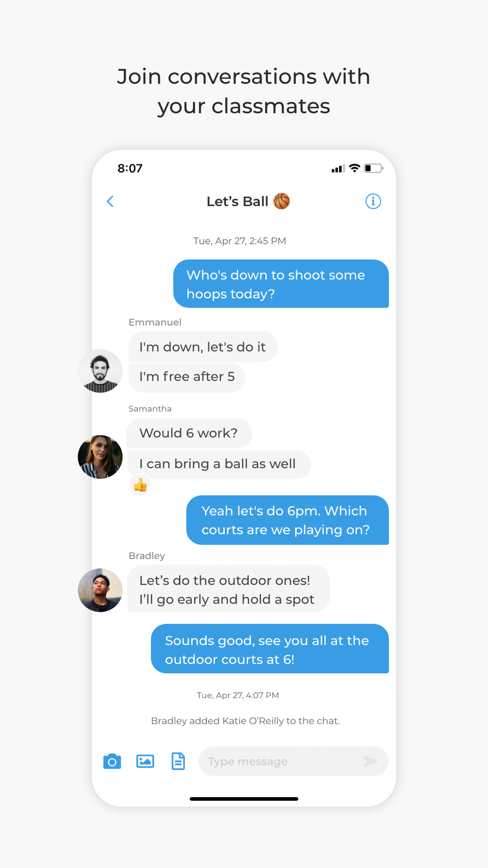Tap the Let's Ball chat title

pyautogui.click(x=237, y=201)
